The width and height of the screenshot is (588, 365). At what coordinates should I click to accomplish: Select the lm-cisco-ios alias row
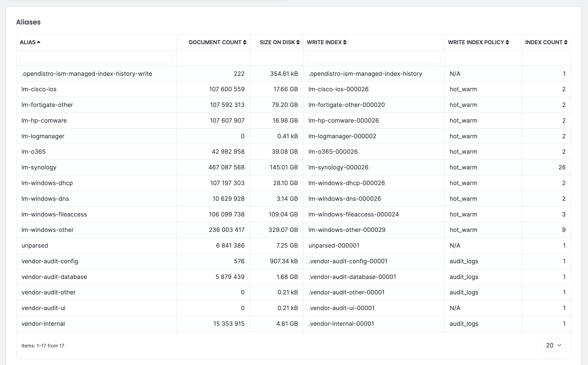[x=294, y=89]
